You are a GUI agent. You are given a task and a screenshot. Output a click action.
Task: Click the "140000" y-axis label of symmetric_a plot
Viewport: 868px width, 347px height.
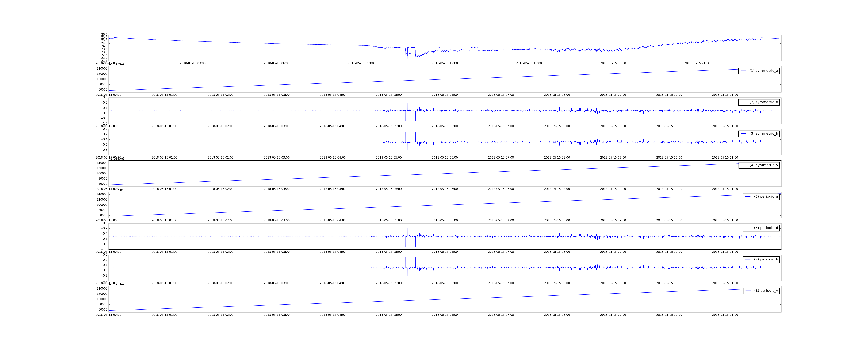(102, 69)
